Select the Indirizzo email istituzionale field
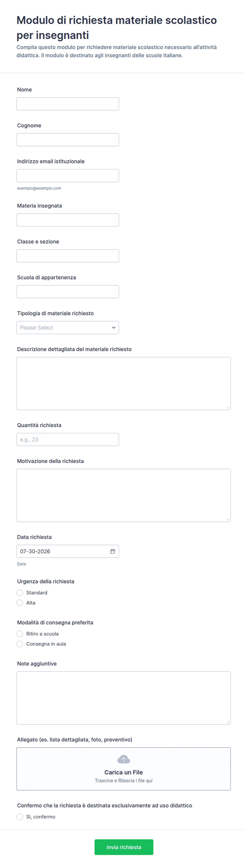Image resolution: width=245 pixels, height=868 pixels. (67, 175)
